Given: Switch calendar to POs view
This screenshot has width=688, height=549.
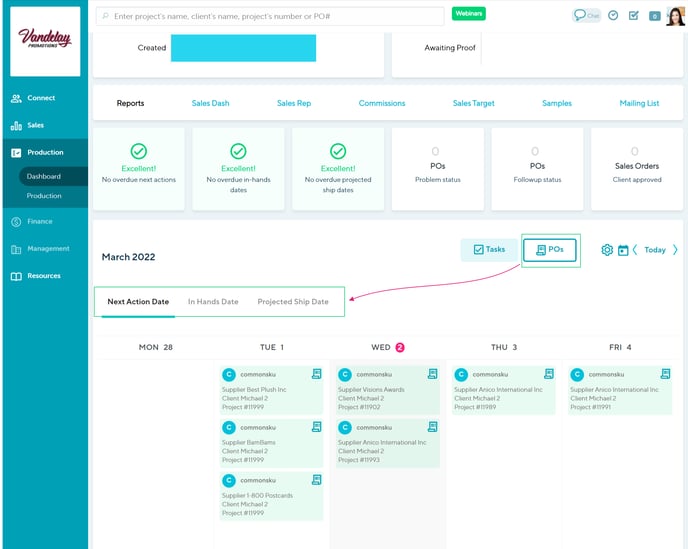Looking at the screenshot, I should [550, 249].
